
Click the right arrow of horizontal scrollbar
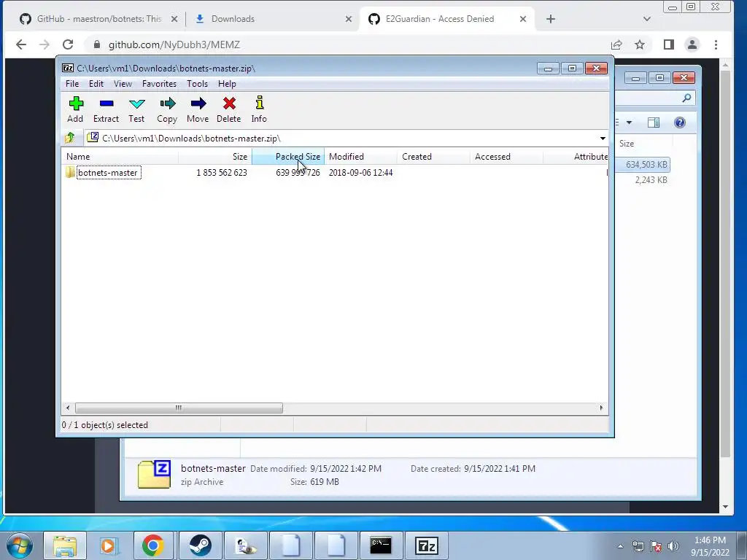coord(601,408)
